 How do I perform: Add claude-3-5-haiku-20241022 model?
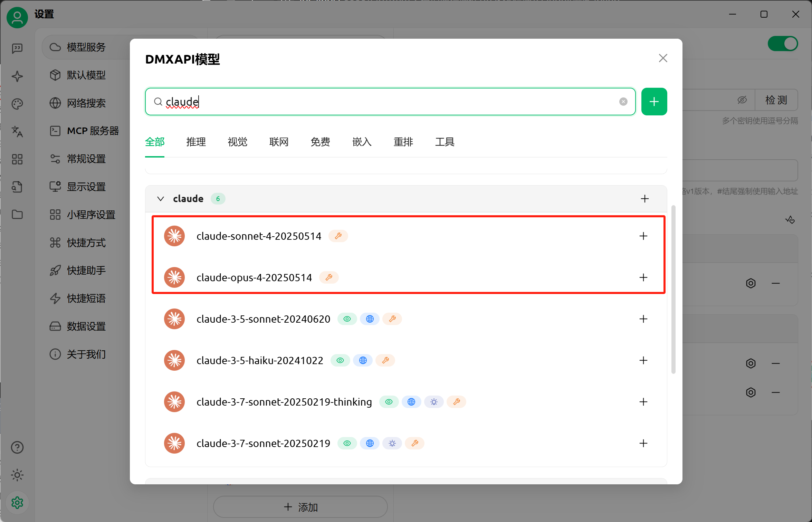tap(643, 360)
